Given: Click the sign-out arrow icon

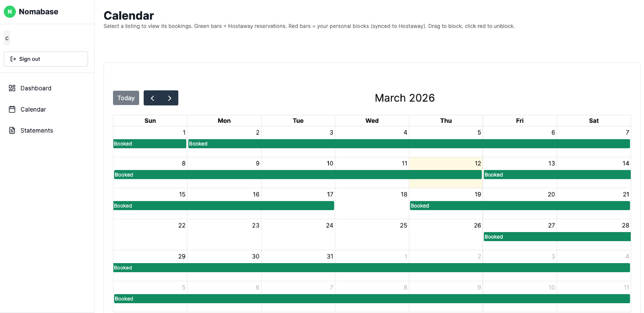Looking at the screenshot, I should coord(13,59).
